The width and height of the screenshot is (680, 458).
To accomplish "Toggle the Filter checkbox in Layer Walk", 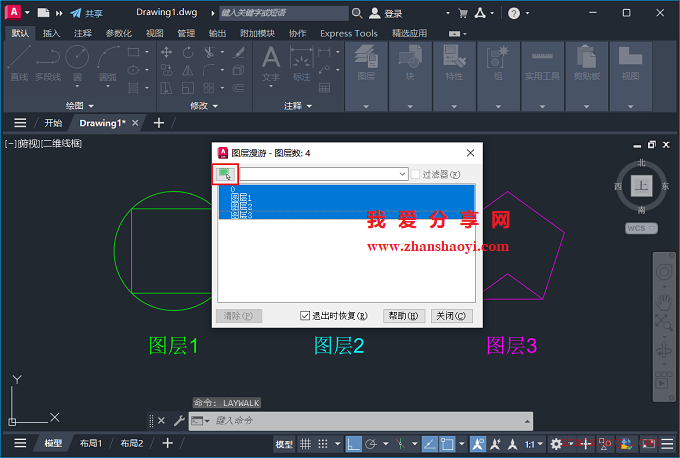I will (415, 174).
